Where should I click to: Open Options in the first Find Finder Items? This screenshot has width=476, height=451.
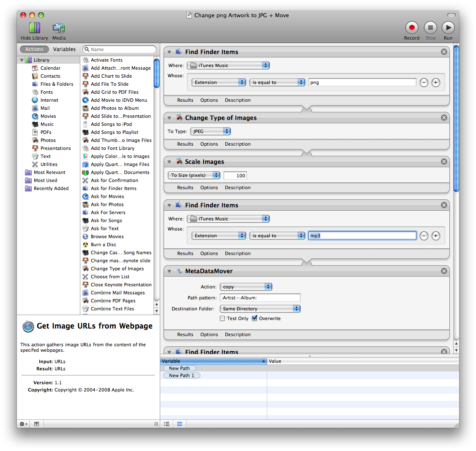209,100
